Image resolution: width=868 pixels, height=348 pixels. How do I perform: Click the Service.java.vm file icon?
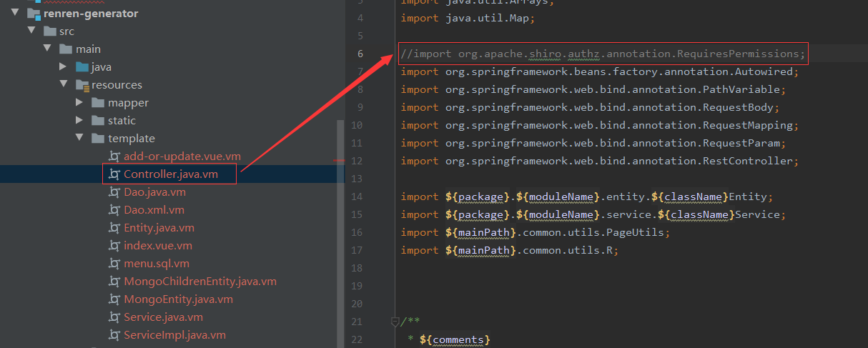[x=114, y=317]
